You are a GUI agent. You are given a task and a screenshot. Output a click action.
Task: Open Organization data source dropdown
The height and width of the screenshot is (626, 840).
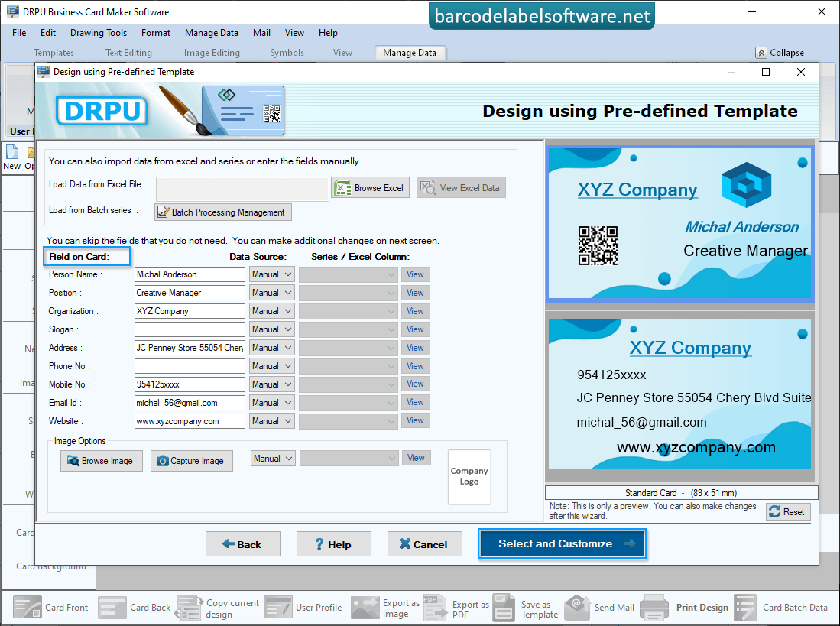coord(272,311)
